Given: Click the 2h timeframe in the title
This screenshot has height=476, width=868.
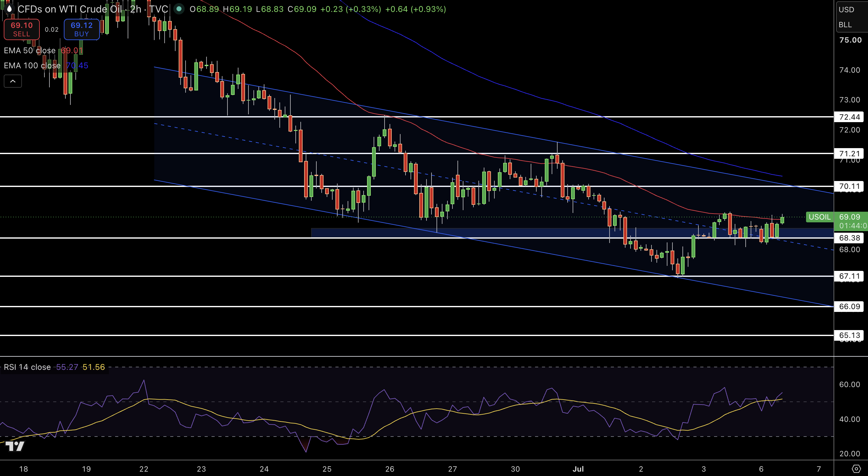Looking at the screenshot, I should 136,9.
